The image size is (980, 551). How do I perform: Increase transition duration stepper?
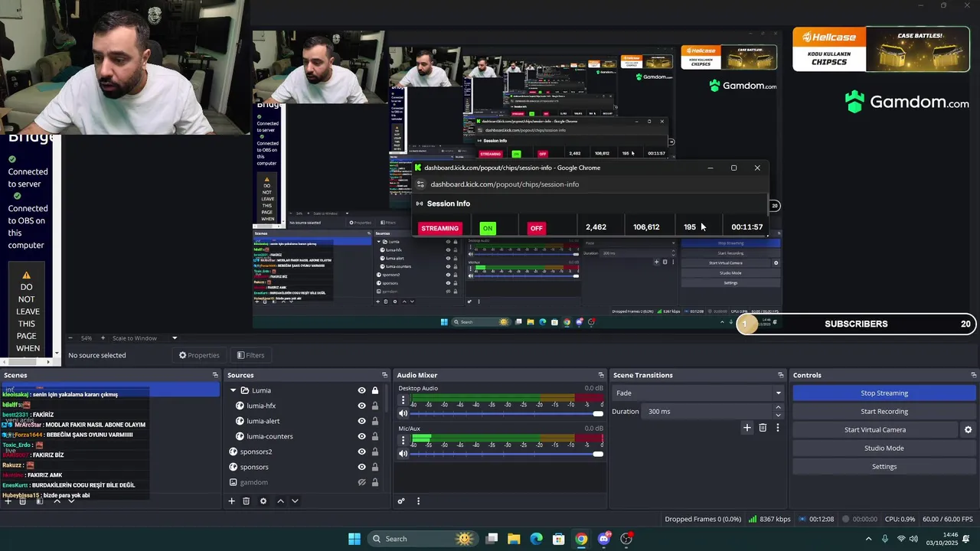click(x=779, y=408)
